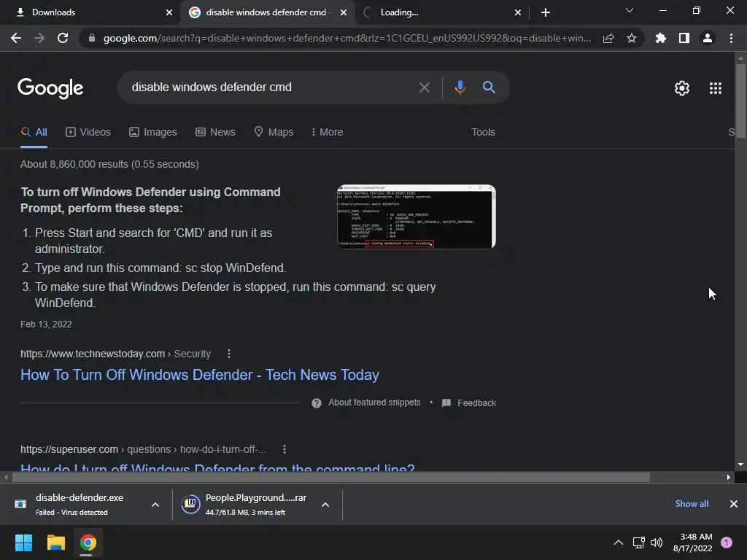Show hidden system tray icons
The width and height of the screenshot is (747, 560).
tap(619, 542)
